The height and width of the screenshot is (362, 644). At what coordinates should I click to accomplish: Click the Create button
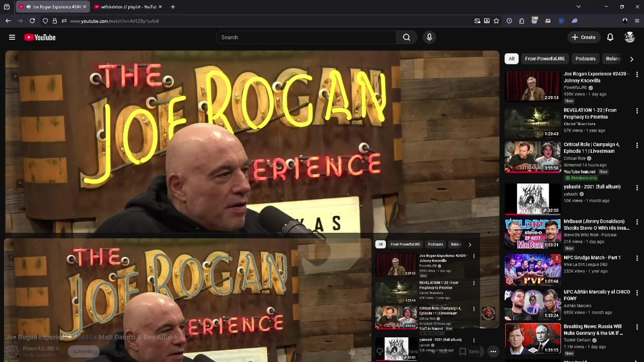click(583, 37)
